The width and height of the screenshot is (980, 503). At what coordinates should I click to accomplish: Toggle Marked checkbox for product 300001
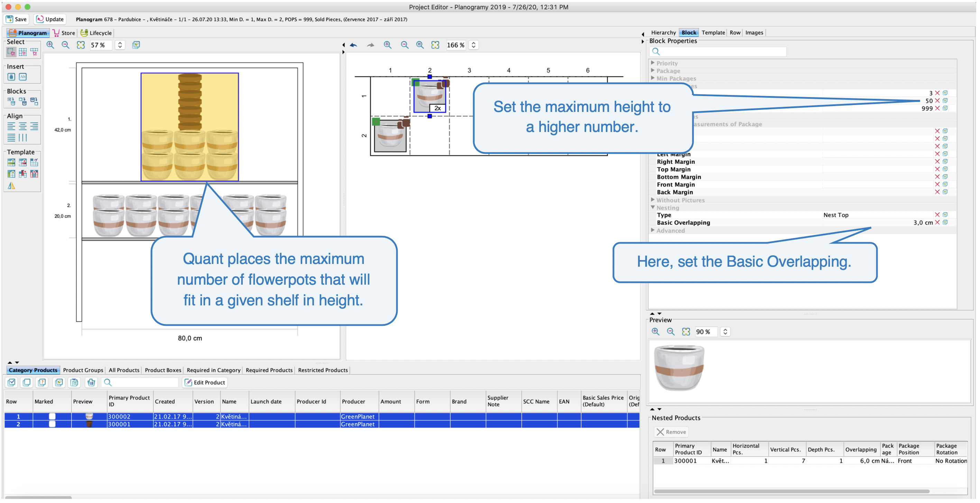(52, 424)
